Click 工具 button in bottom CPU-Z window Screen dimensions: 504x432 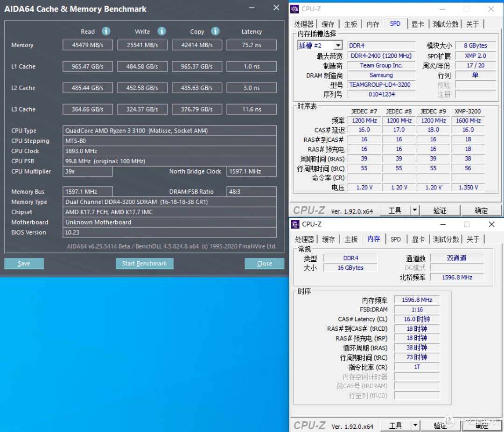(396, 425)
